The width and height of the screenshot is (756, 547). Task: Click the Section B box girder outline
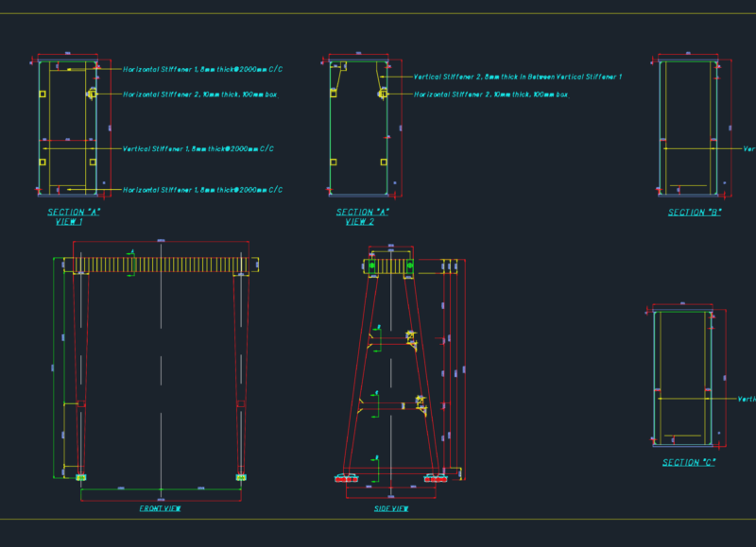(x=688, y=128)
